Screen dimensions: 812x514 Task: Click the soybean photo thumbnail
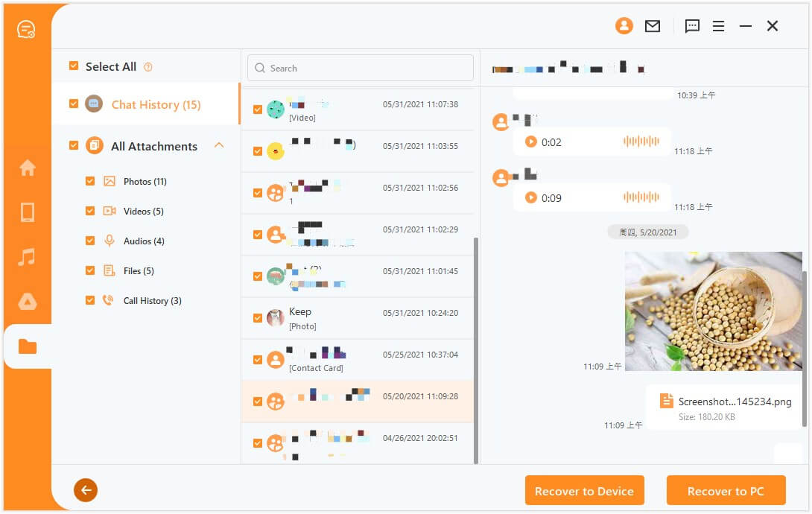coord(712,311)
